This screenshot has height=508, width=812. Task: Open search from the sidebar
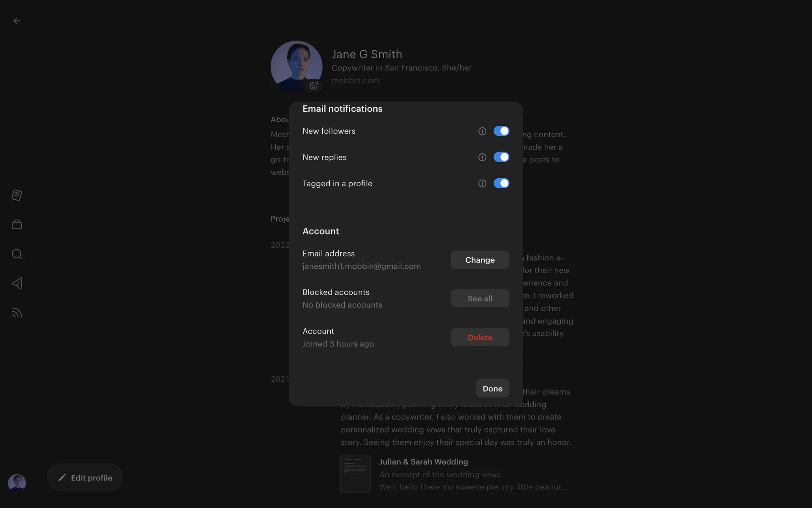[x=17, y=254]
